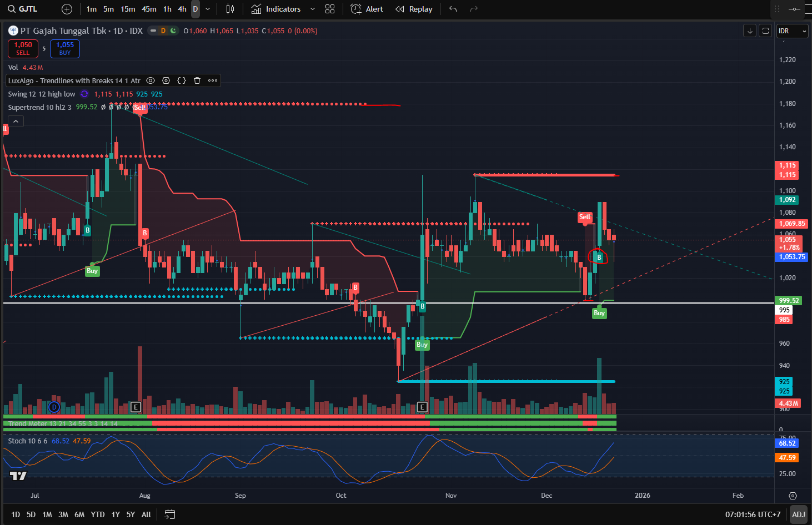Screen dimensions: 812x525
Task: Click the 1,050 SELL button
Action: 23,49
